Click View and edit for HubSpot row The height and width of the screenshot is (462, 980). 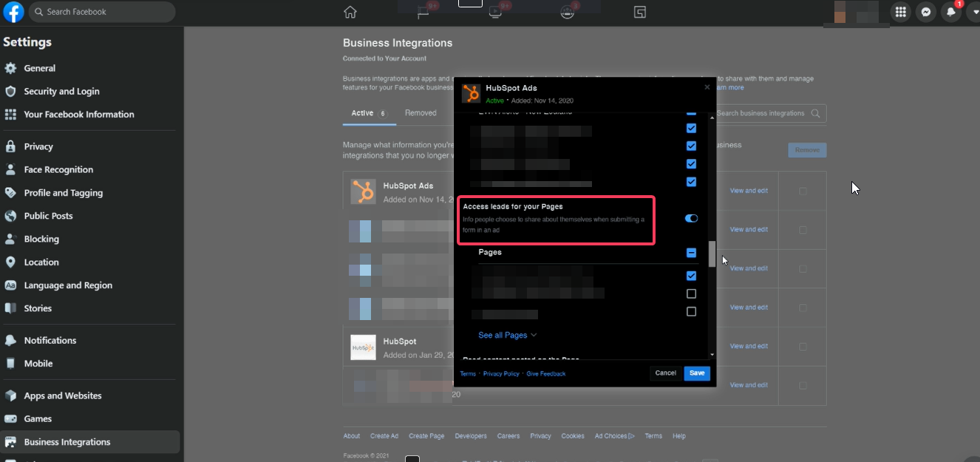coord(749,346)
